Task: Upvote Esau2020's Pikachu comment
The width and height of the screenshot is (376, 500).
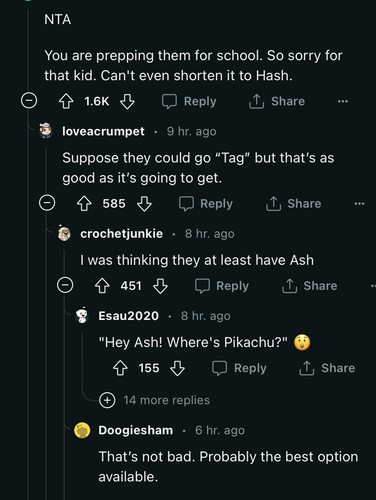Action: [120, 368]
